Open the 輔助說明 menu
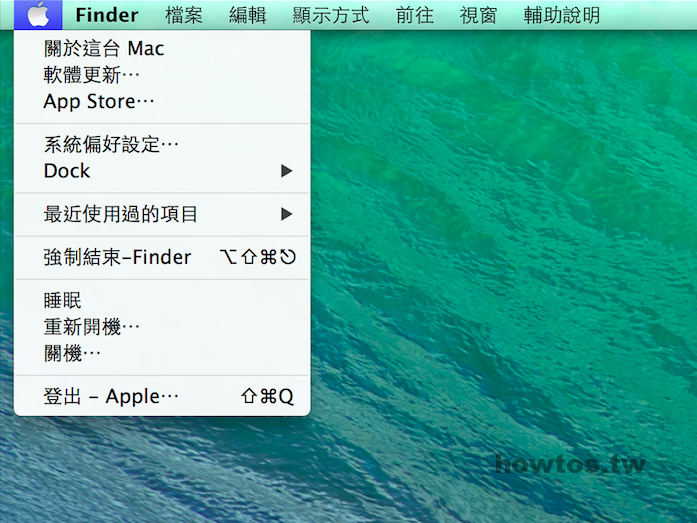 561,15
